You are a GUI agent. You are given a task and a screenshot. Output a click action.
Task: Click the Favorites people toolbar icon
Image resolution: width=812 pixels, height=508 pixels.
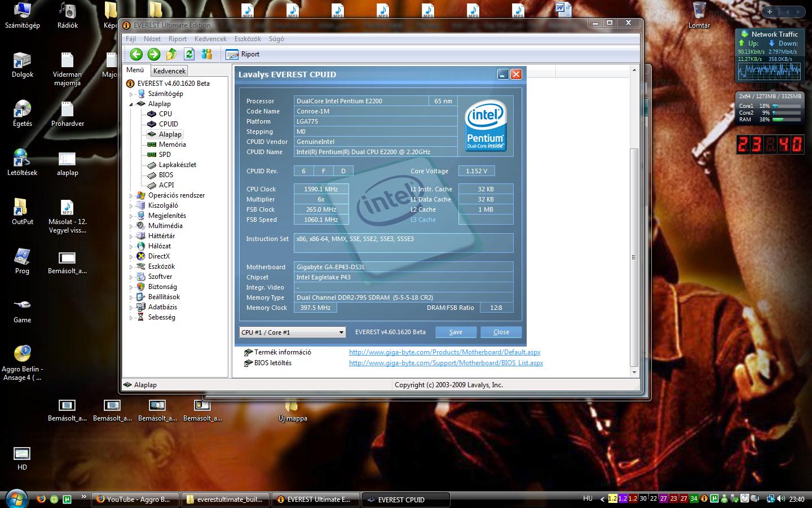[x=207, y=54]
